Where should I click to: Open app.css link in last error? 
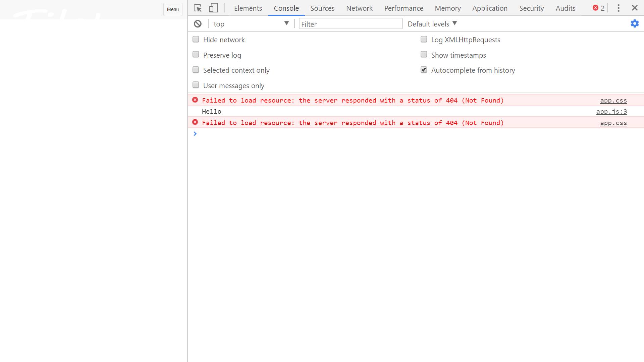tap(613, 123)
